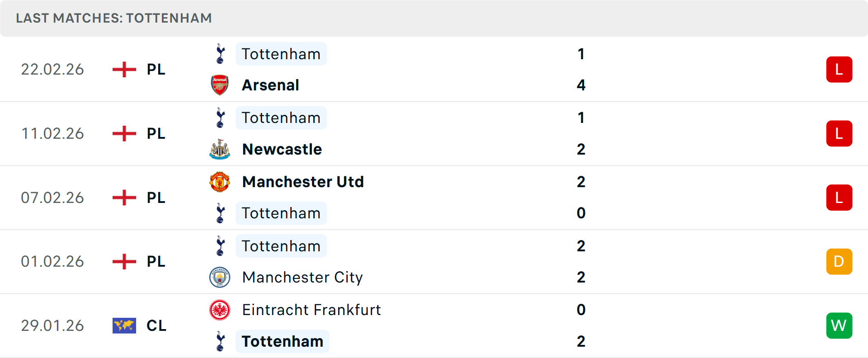Open the Manchester Utd club badge
This screenshot has width=868, height=358.
220,182
